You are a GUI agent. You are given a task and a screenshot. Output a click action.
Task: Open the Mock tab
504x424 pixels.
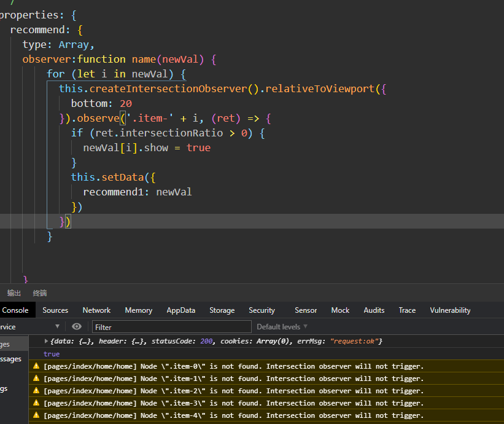pyautogui.click(x=340, y=310)
